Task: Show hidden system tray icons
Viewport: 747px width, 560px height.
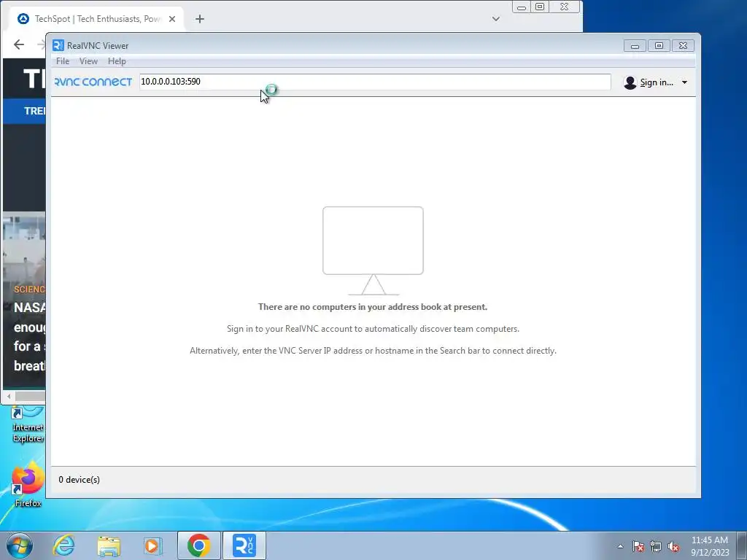Action: (x=620, y=546)
